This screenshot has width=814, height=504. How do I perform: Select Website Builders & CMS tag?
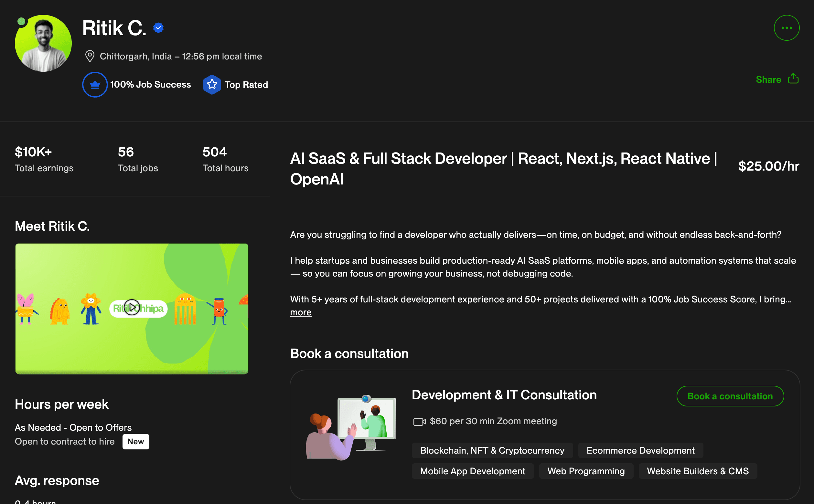[x=698, y=471]
